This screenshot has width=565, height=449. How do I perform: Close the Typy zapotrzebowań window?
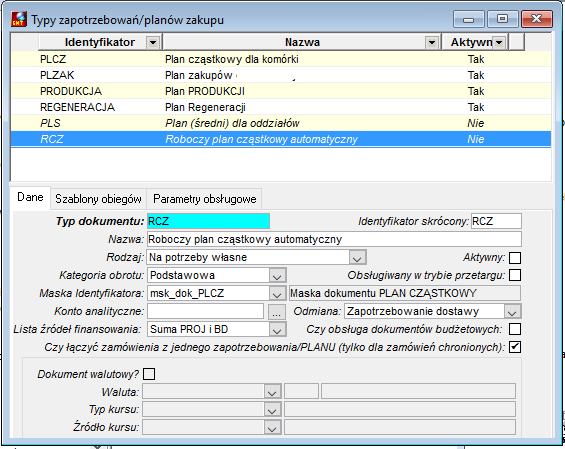[x=537, y=19]
